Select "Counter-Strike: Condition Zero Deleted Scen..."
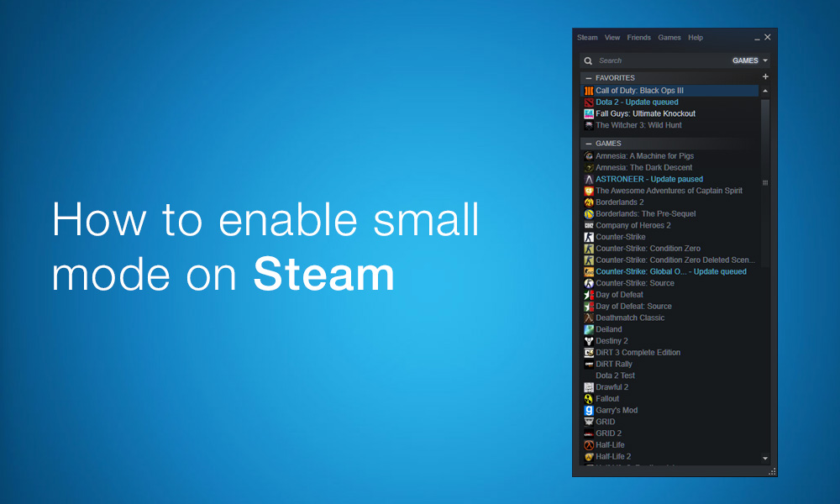Image resolution: width=840 pixels, height=504 pixels. tap(675, 260)
